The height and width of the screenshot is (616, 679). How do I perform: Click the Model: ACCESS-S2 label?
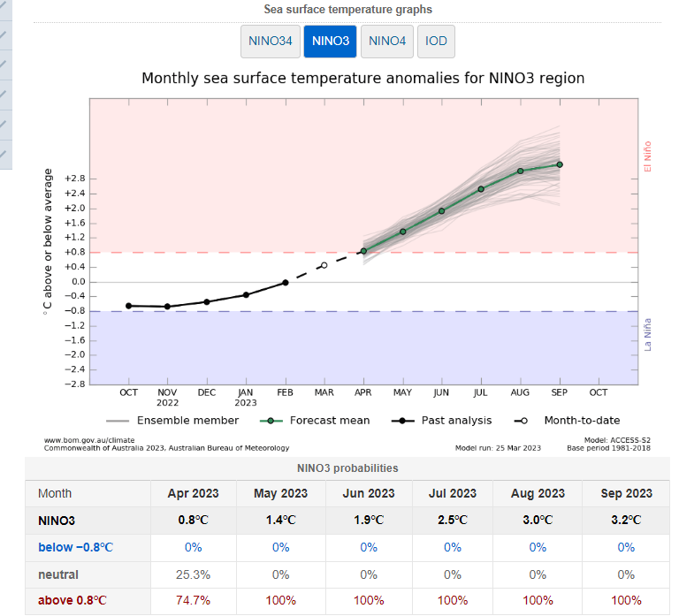(617, 440)
